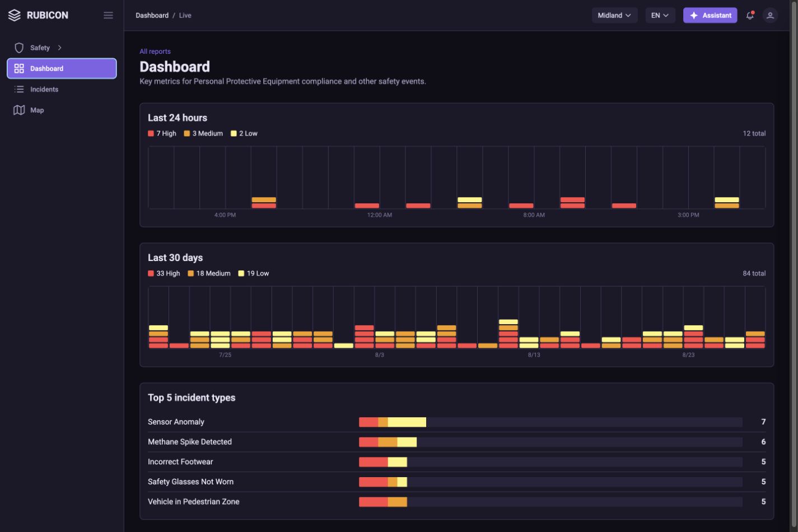
Task: Follow the All reports link
Action: point(155,52)
